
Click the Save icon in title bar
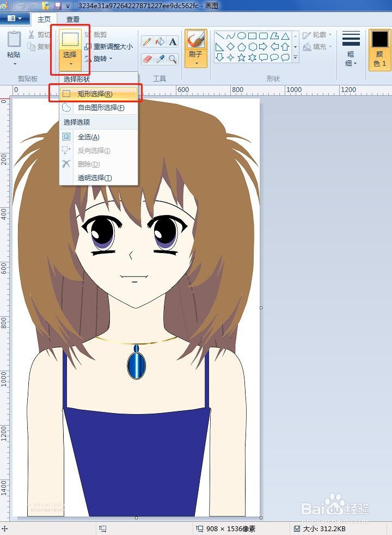[x=58, y=6]
